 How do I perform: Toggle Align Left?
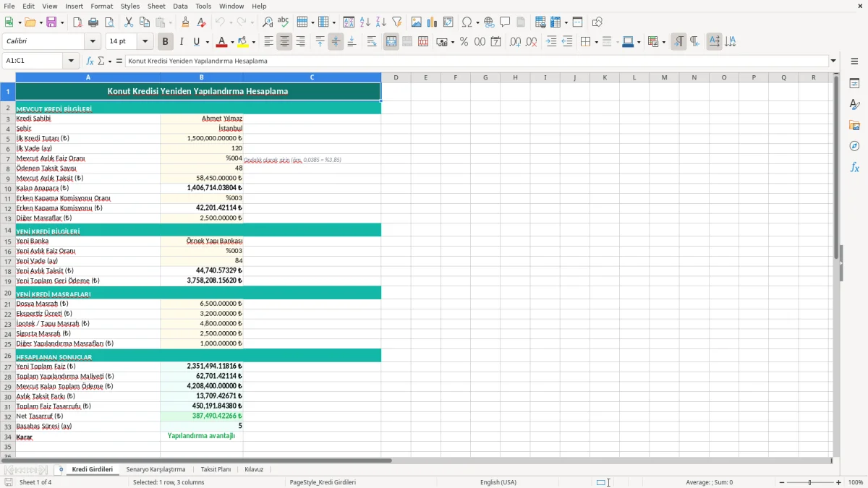(268, 42)
